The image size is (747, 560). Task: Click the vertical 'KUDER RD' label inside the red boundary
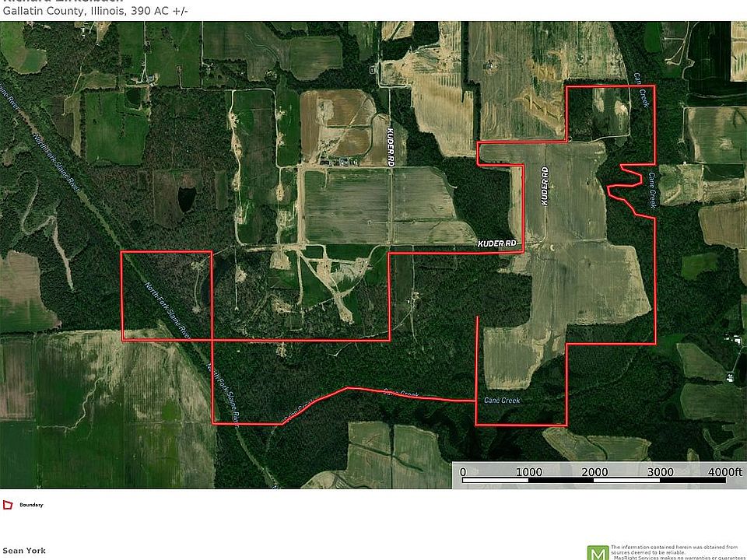(x=545, y=186)
